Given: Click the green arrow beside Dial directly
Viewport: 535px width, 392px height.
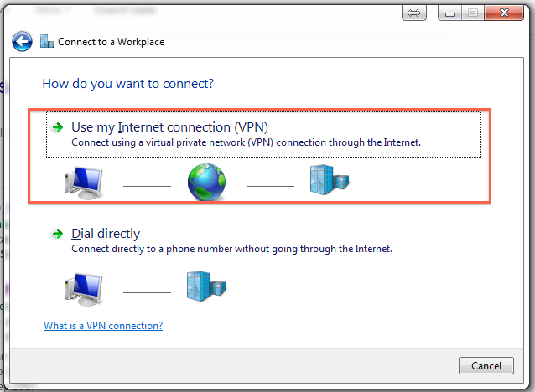Looking at the screenshot, I should click(x=58, y=234).
